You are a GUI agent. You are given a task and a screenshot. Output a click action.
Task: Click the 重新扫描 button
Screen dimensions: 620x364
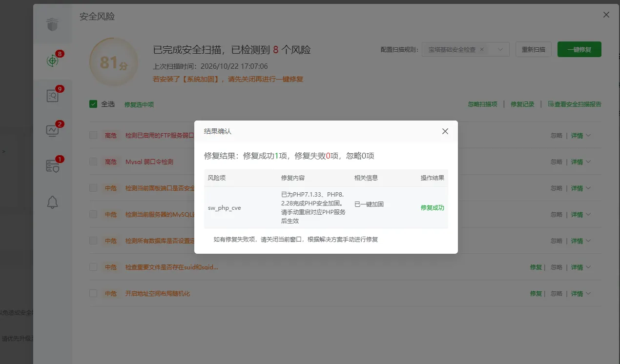(x=534, y=49)
